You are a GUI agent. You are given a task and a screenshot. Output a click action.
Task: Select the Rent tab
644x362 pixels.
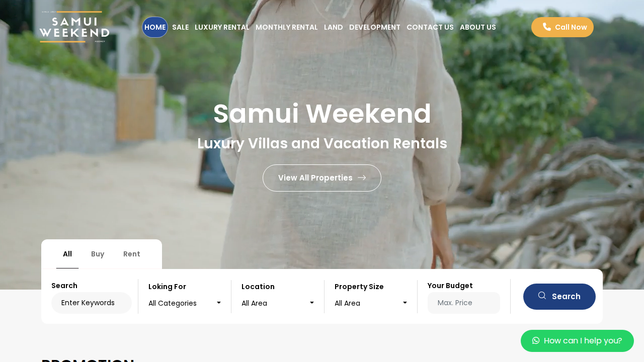click(x=132, y=254)
